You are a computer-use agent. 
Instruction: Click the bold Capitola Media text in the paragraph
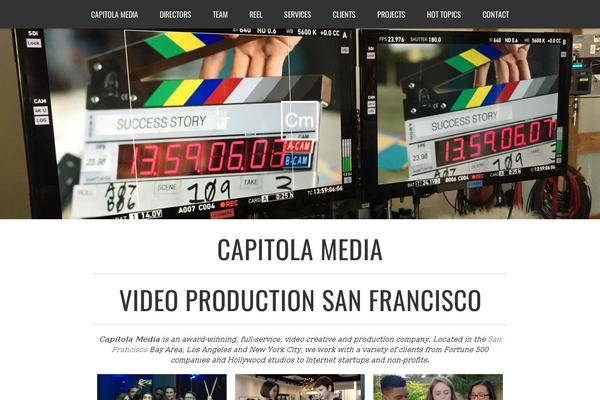pos(129,339)
